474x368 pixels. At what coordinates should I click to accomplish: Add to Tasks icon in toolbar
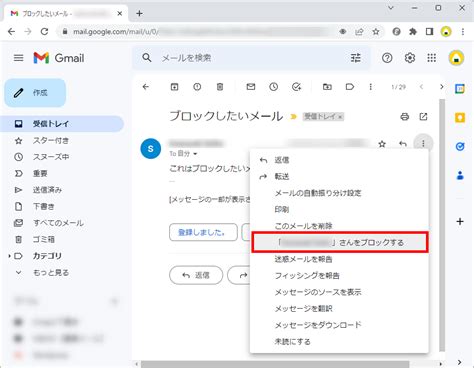tap(296, 87)
